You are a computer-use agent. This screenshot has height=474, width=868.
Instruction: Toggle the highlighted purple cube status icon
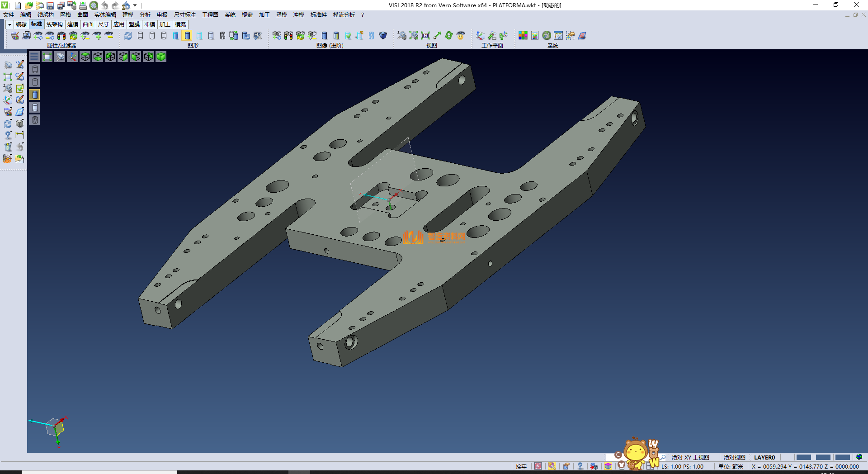pyautogui.click(x=608, y=466)
